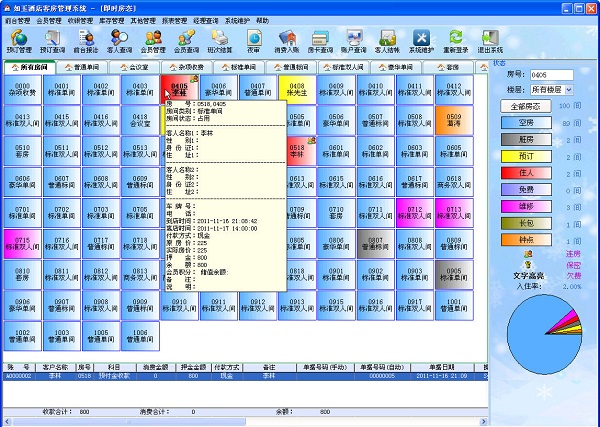
Task: Click the occupancy pie chart
Action: 545,334
